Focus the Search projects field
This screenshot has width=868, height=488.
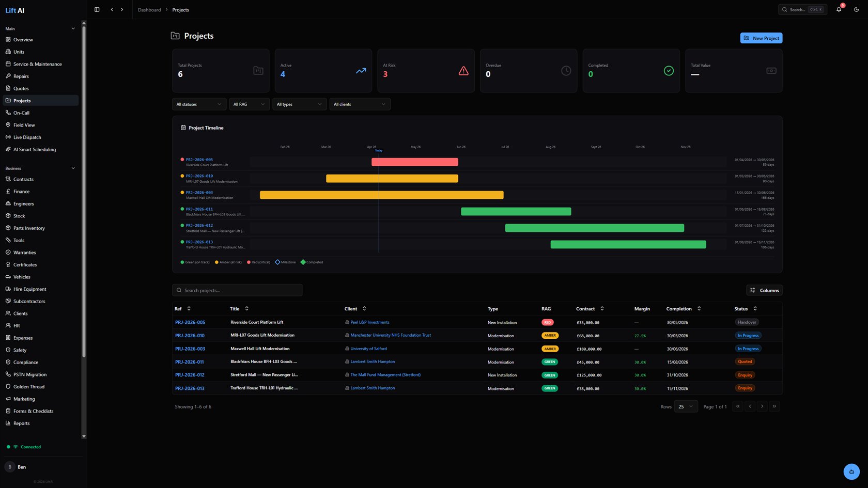(237, 290)
